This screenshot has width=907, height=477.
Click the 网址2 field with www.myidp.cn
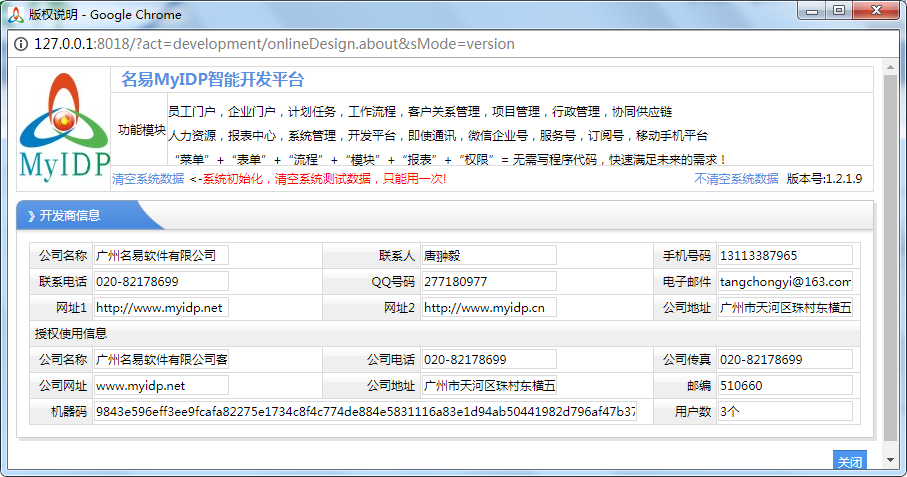(x=488, y=308)
